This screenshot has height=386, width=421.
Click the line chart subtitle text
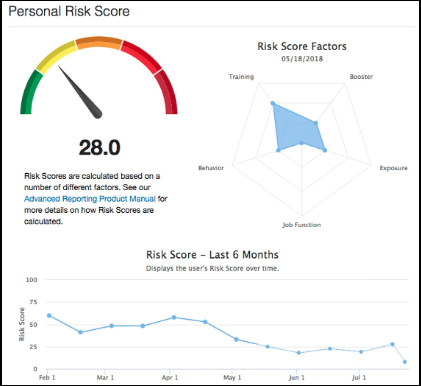pyautogui.click(x=212, y=269)
